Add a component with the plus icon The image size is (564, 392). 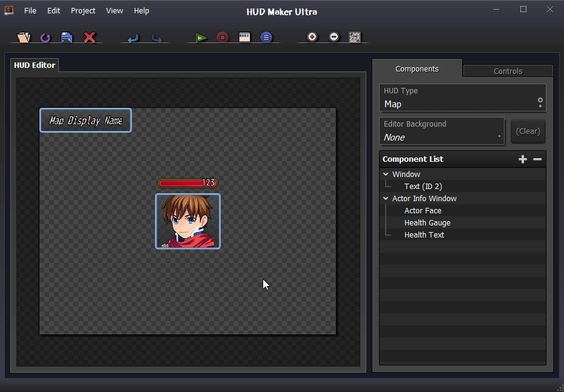[x=523, y=159]
